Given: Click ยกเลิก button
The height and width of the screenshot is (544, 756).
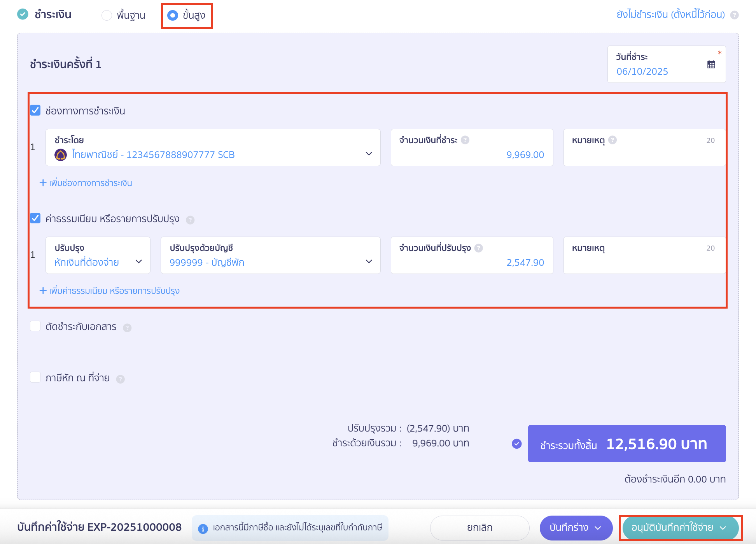Looking at the screenshot, I should click(x=479, y=528).
